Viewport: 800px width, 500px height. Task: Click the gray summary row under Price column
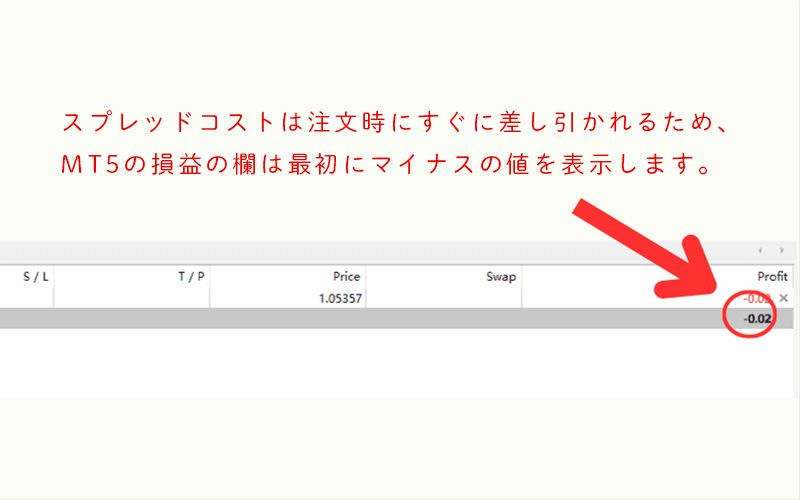[288, 318]
